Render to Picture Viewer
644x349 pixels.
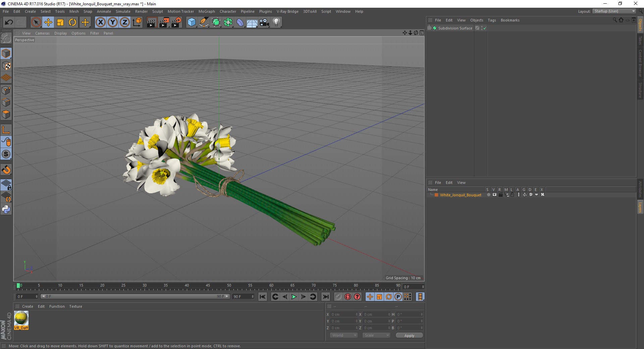coord(164,22)
